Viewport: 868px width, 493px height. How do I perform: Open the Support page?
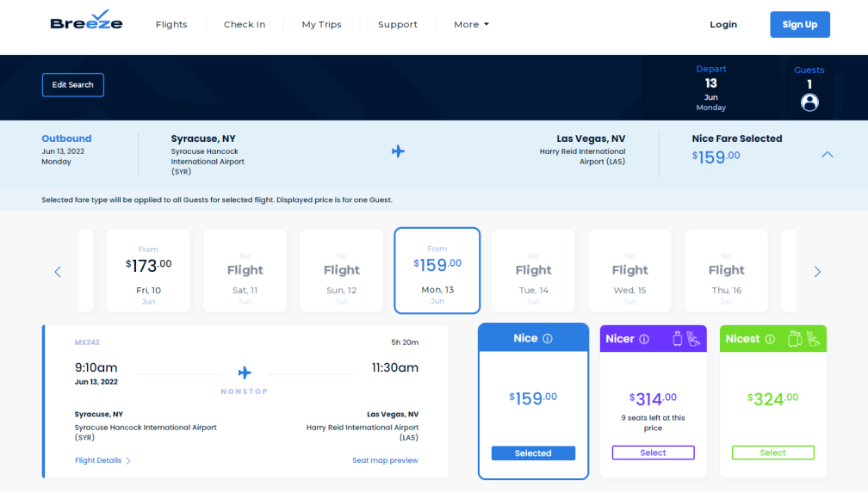point(398,24)
